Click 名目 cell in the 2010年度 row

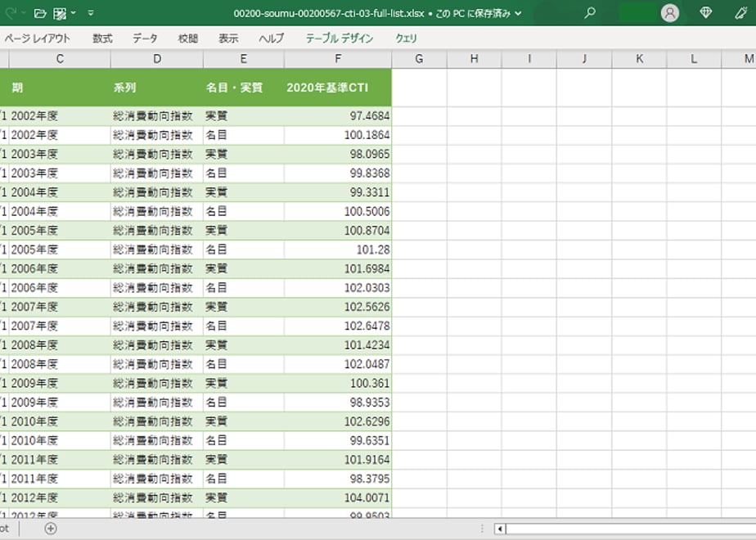[244, 441]
